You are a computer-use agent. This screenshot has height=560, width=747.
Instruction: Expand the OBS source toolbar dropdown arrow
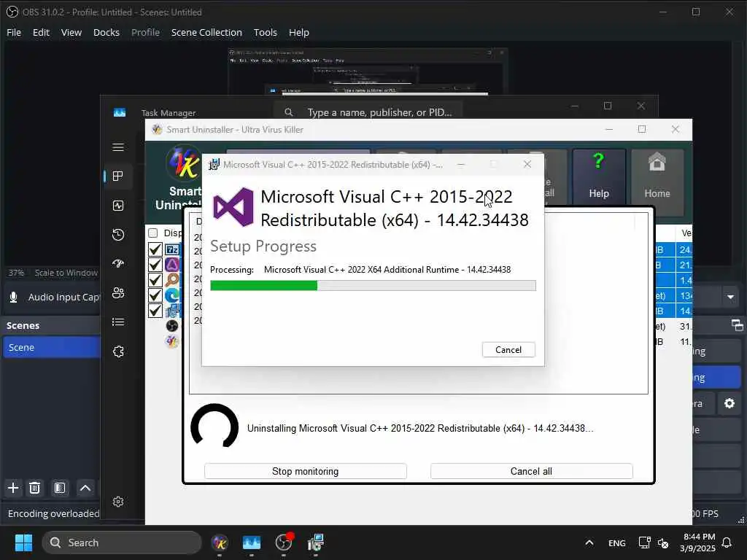coord(730,297)
